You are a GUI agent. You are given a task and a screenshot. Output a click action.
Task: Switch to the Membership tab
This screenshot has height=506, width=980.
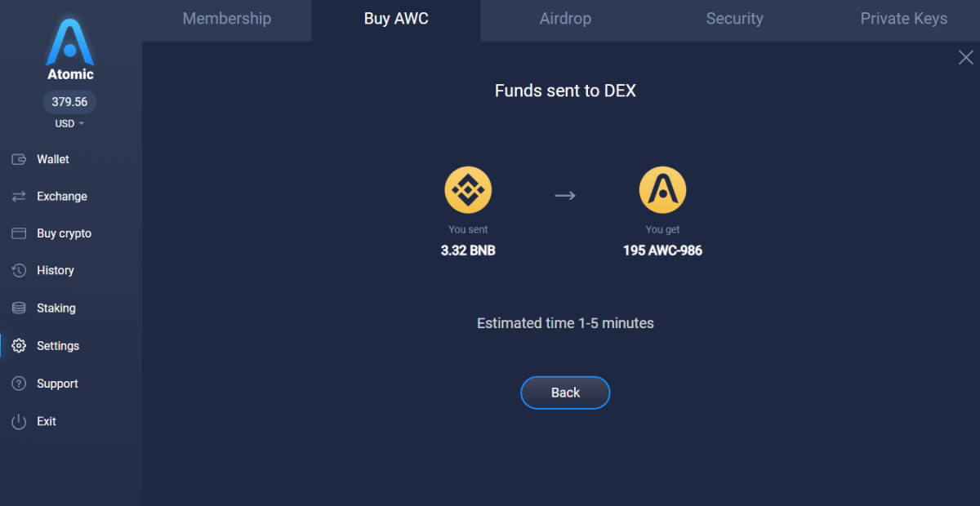[x=227, y=19]
